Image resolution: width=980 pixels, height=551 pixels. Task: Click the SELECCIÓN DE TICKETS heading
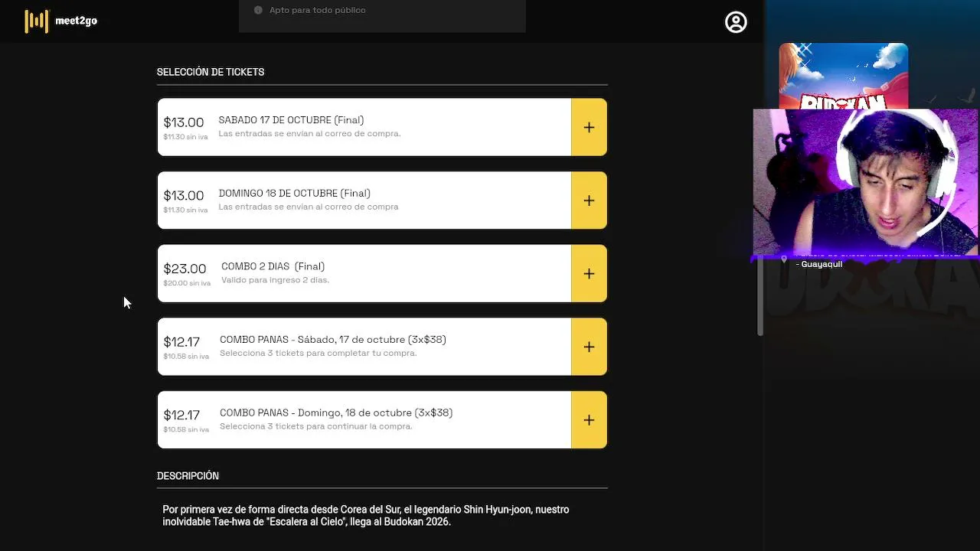click(211, 72)
